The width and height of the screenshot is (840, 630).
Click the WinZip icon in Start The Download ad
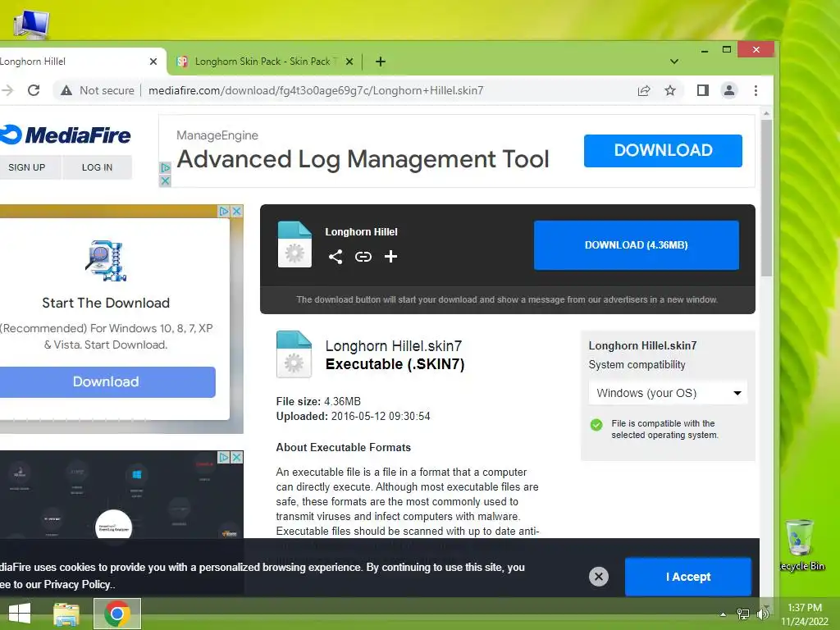tap(106, 261)
